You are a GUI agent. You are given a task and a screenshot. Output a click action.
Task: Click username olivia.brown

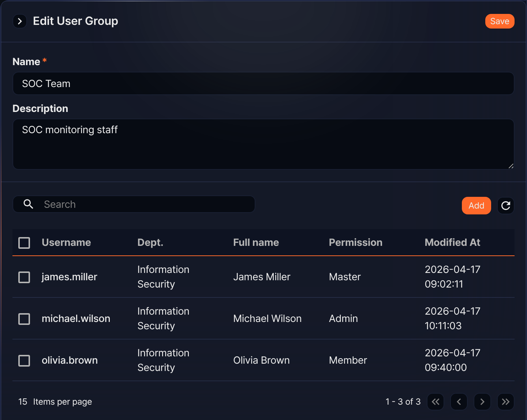pyautogui.click(x=70, y=360)
